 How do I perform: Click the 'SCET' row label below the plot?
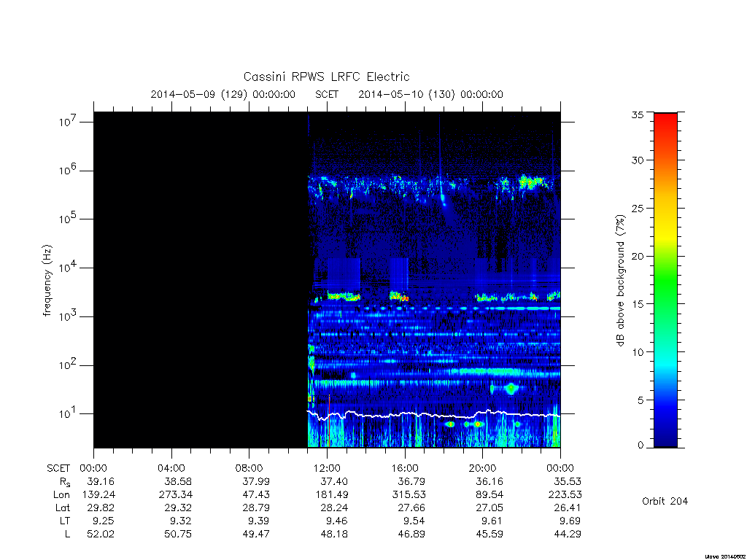click(58, 468)
